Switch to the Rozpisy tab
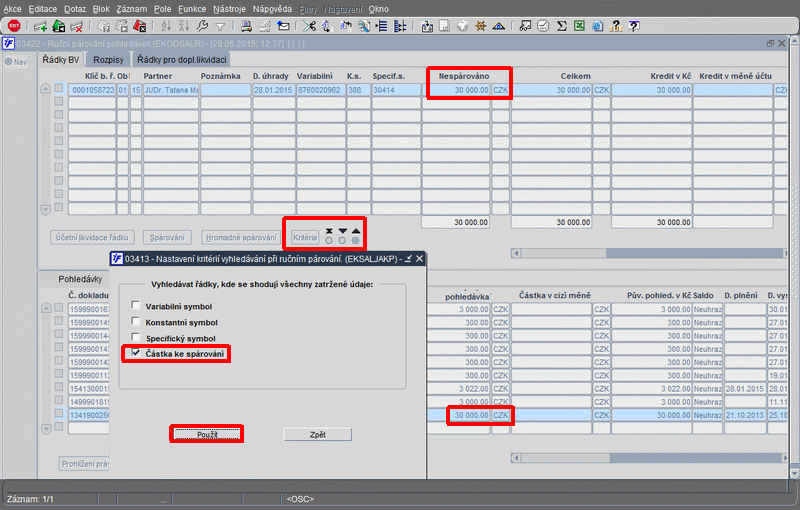The width and height of the screenshot is (800, 510). coord(108,60)
